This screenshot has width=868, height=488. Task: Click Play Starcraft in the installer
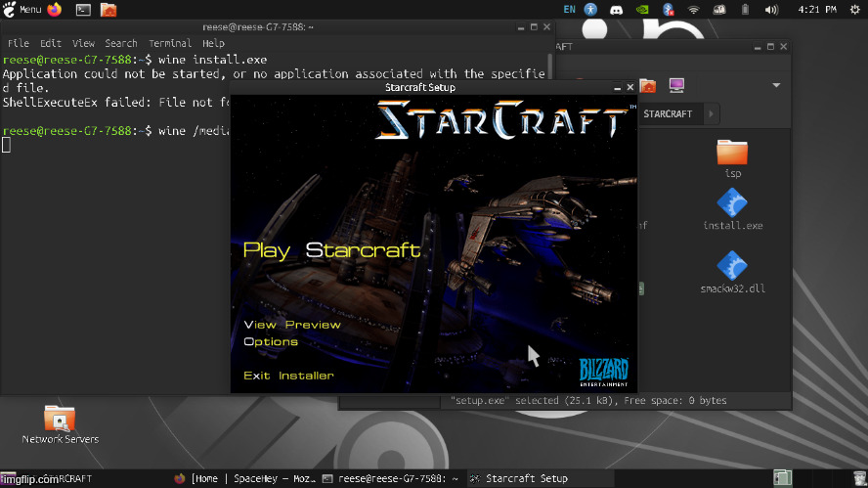[331, 251]
